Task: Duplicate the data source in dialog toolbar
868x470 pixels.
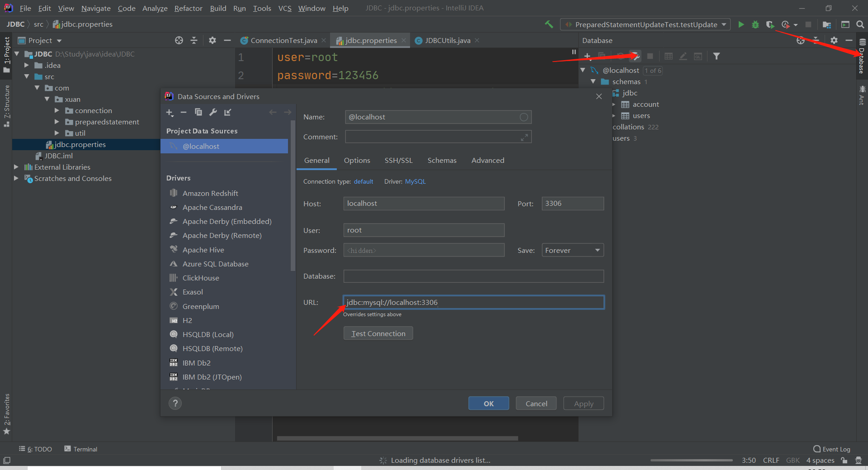Action: [198, 112]
